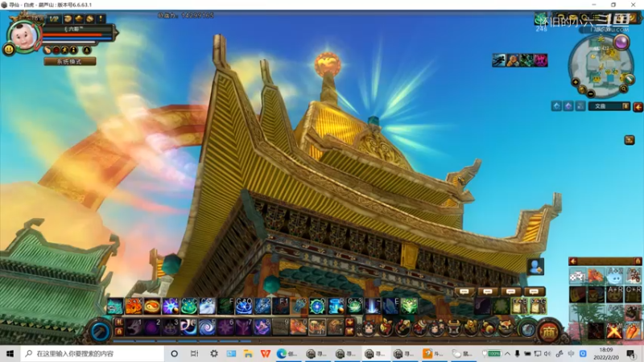Use the blue spiral skill in slot 5
This screenshot has width=644, height=362.
pyautogui.click(x=208, y=327)
